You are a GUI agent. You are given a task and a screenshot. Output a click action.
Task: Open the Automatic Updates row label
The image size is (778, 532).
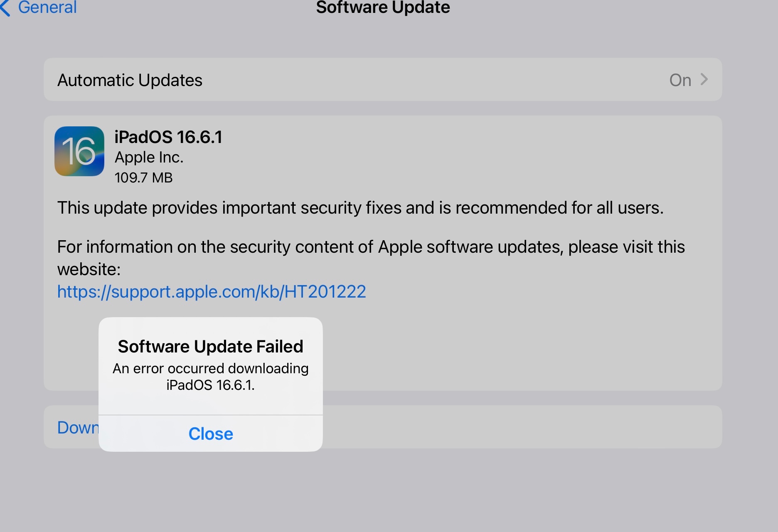pyautogui.click(x=130, y=80)
